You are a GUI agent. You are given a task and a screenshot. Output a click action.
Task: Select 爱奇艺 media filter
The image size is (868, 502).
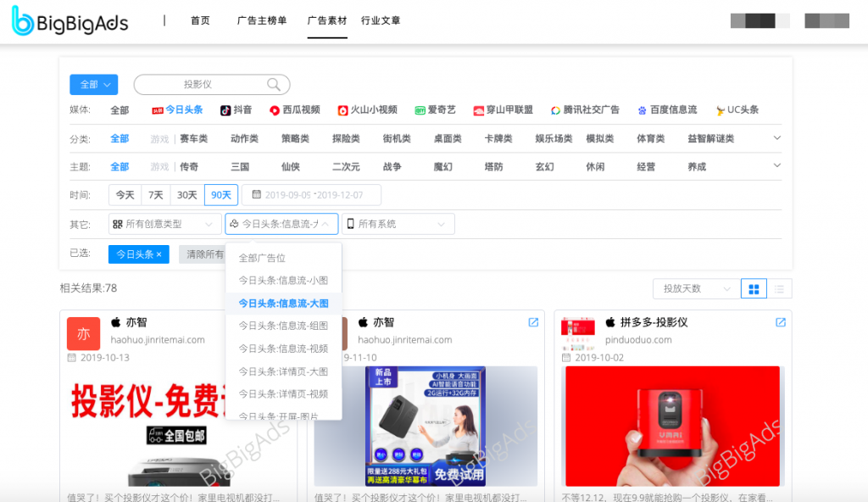click(x=435, y=109)
